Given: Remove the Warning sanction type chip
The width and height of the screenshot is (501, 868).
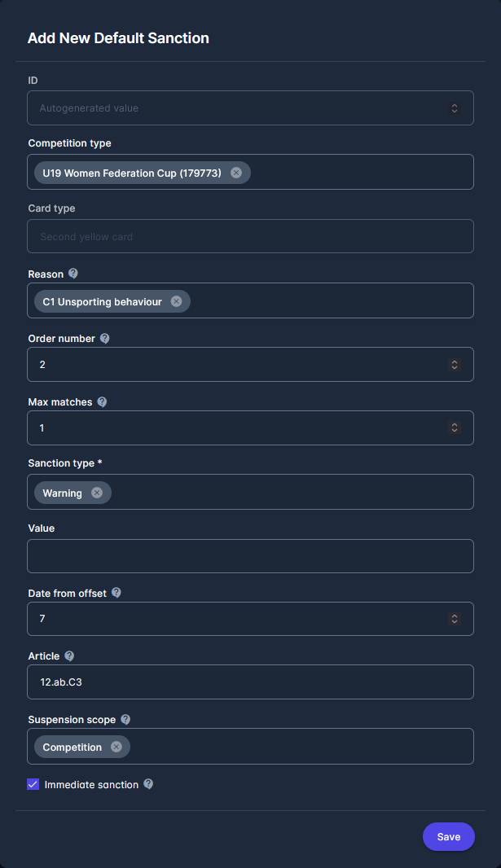Looking at the screenshot, I should pyautogui.click(x=97, y=493).
